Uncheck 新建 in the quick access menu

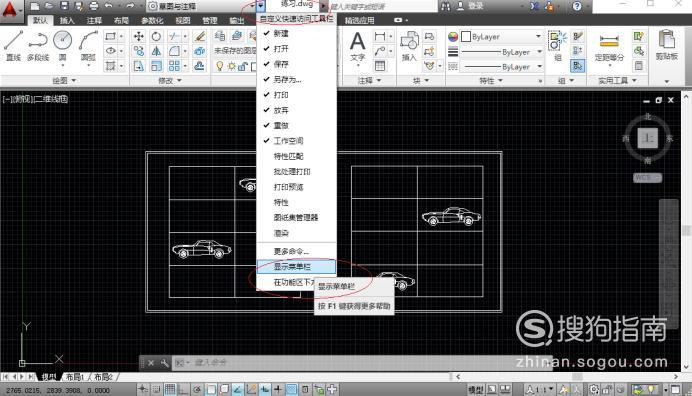297,33
